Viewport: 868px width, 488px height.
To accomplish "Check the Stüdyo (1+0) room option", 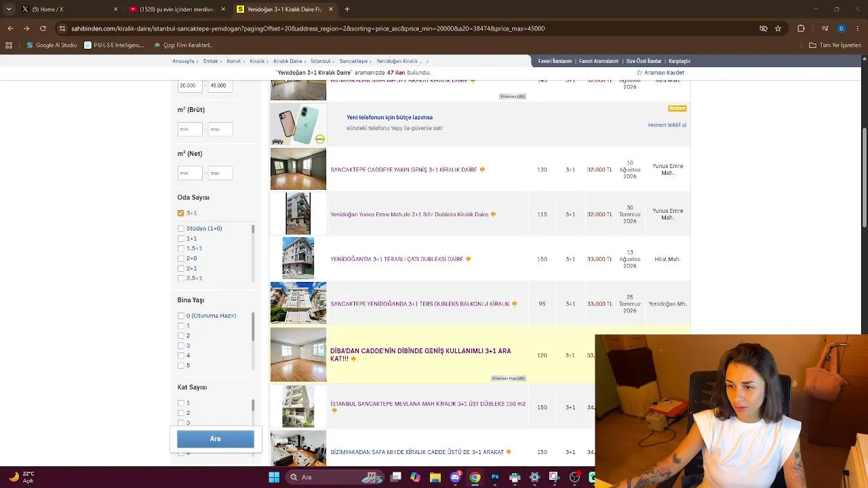I will click(x=181, y=228).
